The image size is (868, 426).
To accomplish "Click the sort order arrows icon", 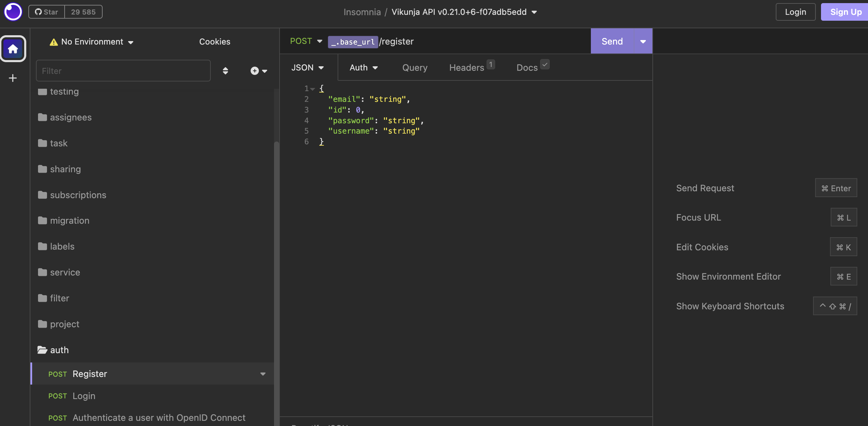I will click(x=225, y=71).
